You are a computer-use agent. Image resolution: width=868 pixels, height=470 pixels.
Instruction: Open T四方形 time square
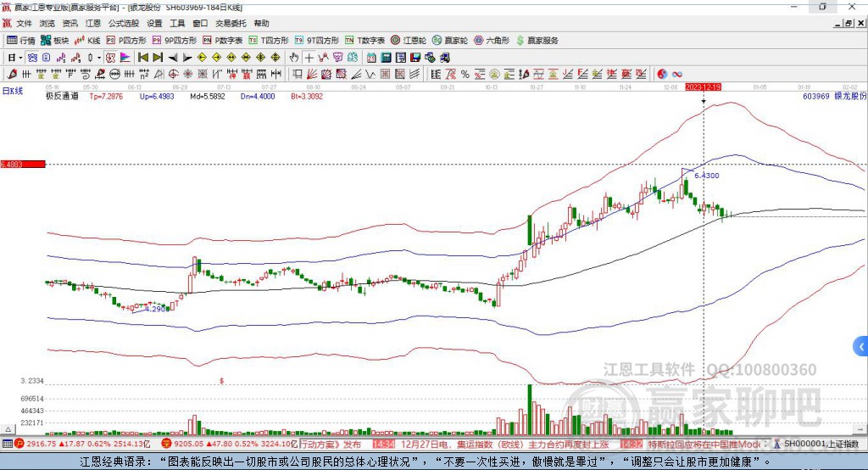pyautogui.click(x=269, y=41)
